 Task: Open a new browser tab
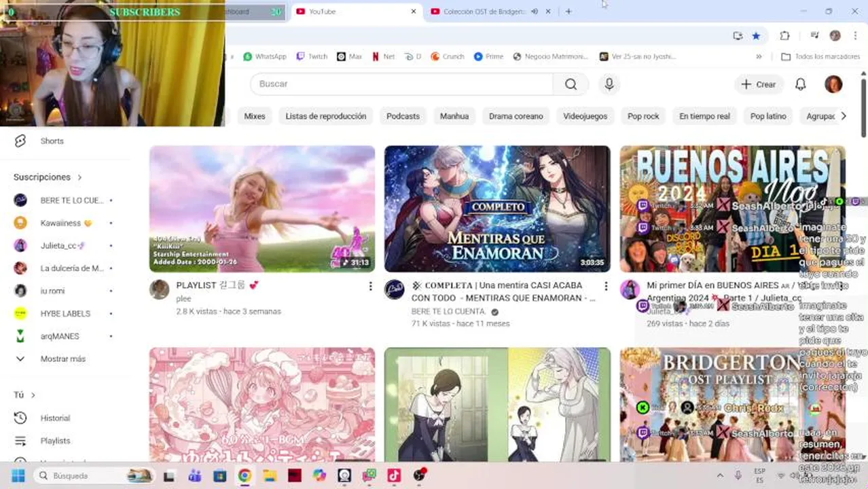click(x=568, y=12)
